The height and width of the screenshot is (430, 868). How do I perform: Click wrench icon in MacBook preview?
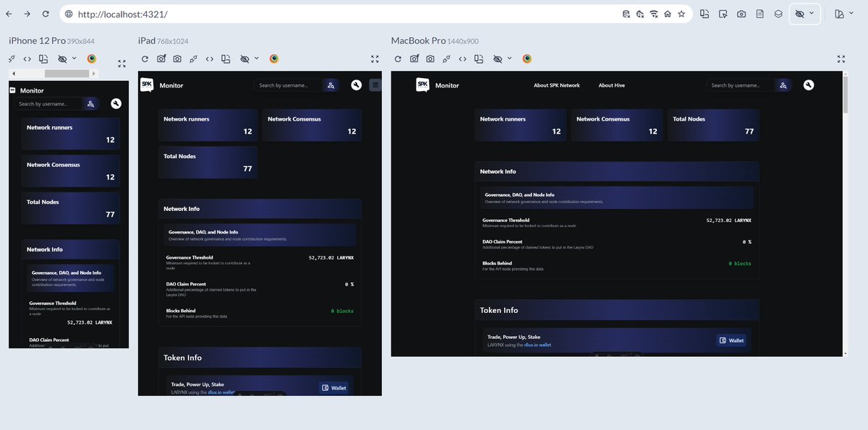[809, 85]
